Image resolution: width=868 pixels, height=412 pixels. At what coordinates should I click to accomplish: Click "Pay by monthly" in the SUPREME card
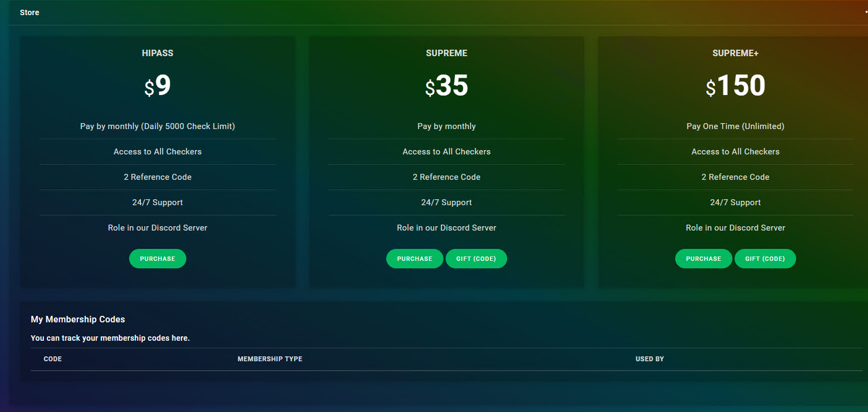(447, 126)
